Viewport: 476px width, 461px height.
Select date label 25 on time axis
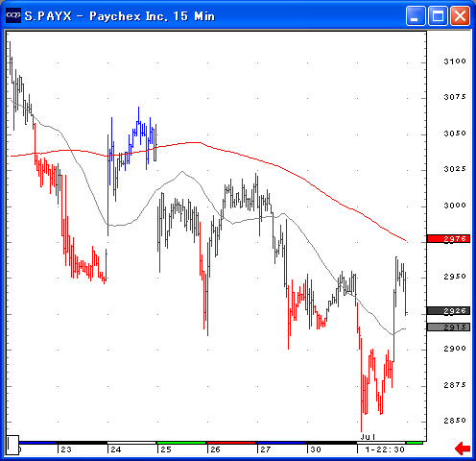tap(166, 449)
